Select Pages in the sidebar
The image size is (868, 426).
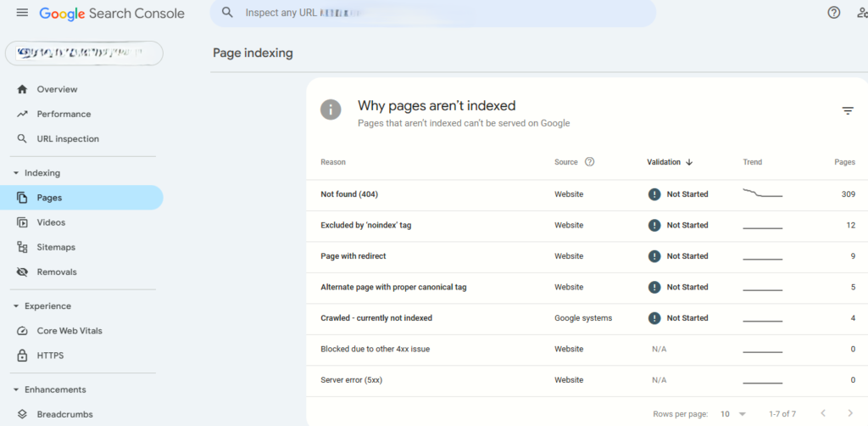(x=82, y=197)
